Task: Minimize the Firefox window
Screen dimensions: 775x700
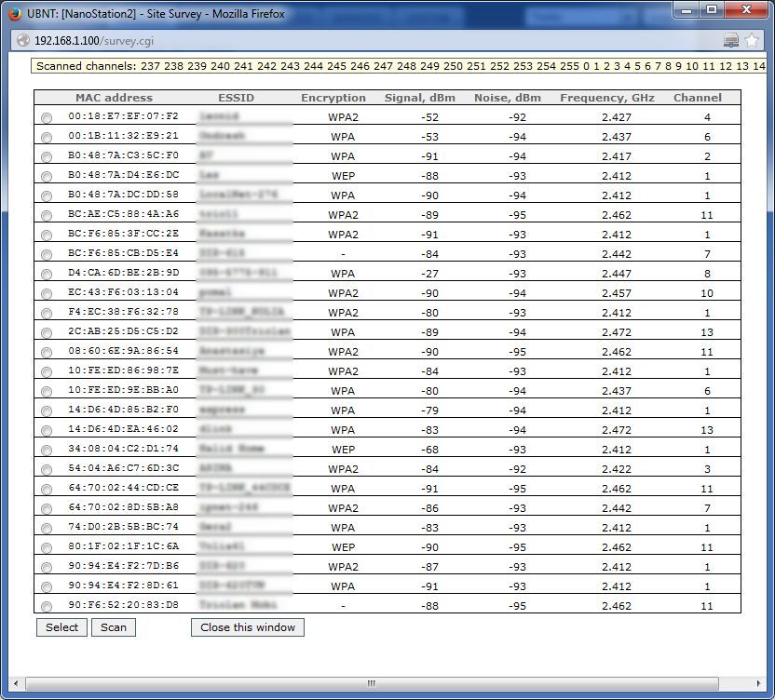Action: [686, 10]
